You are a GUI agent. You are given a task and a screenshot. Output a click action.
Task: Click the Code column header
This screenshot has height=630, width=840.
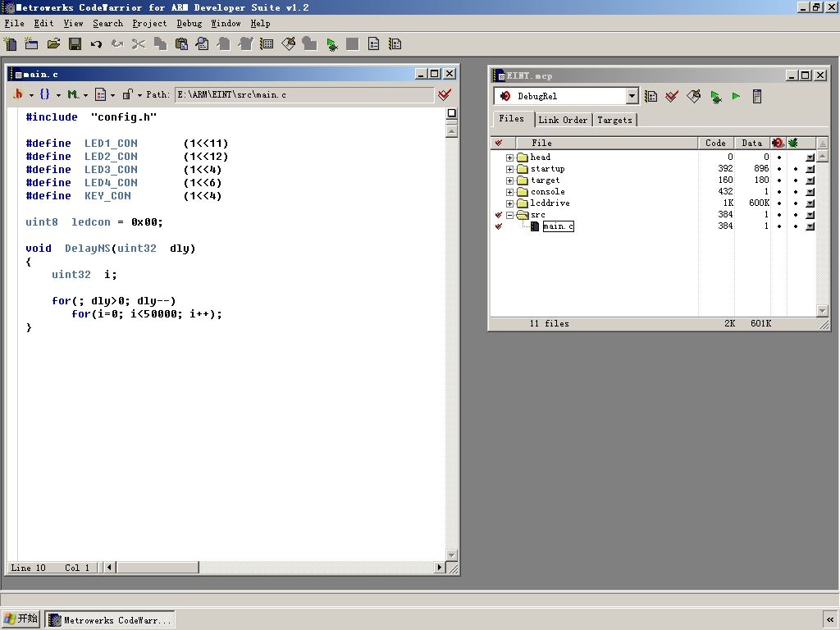(x=715, y=143)
